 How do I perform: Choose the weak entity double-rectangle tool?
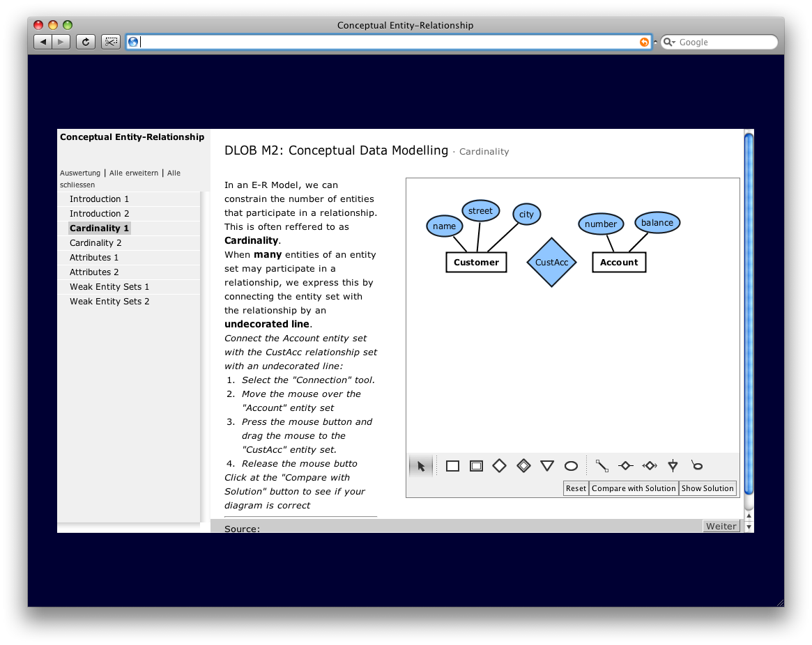[476, 466]
